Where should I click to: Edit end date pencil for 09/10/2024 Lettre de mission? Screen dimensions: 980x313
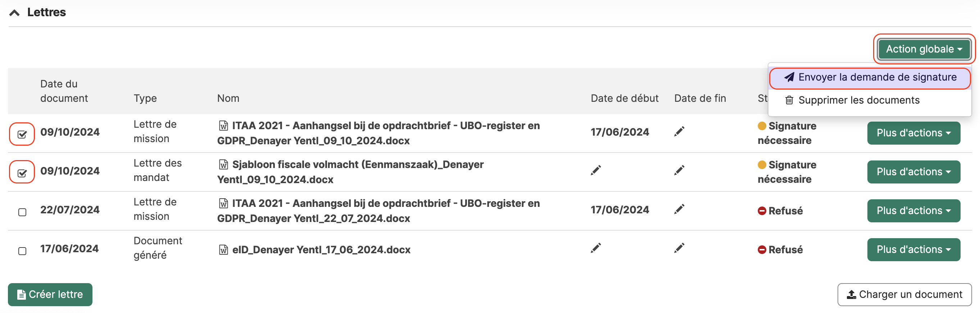click(x=679, y=132)
